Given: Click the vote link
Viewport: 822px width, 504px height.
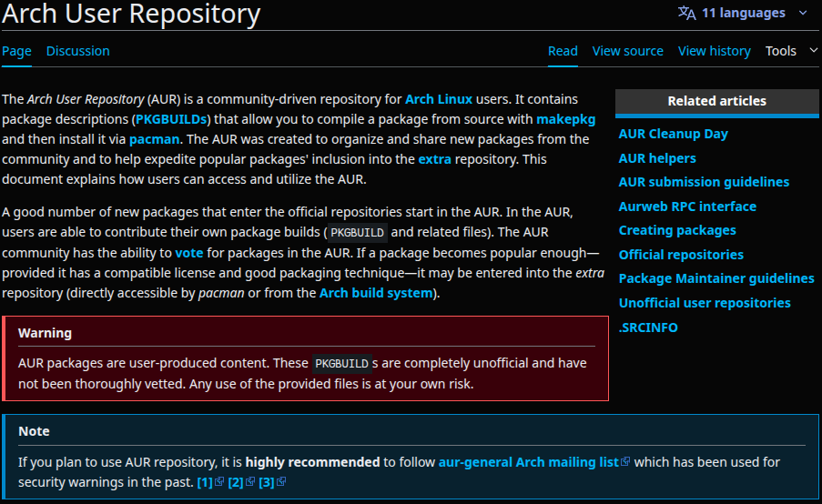Looking at the screenshot, I should (x=189, y=253).
